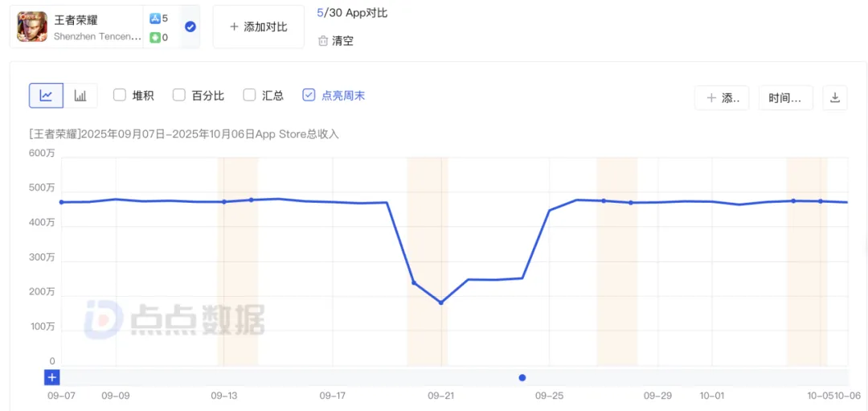Viewport: 868px width, 411px height.
Task: Click the 10-01 x-axis date label
Action: (x=712, y=396)
